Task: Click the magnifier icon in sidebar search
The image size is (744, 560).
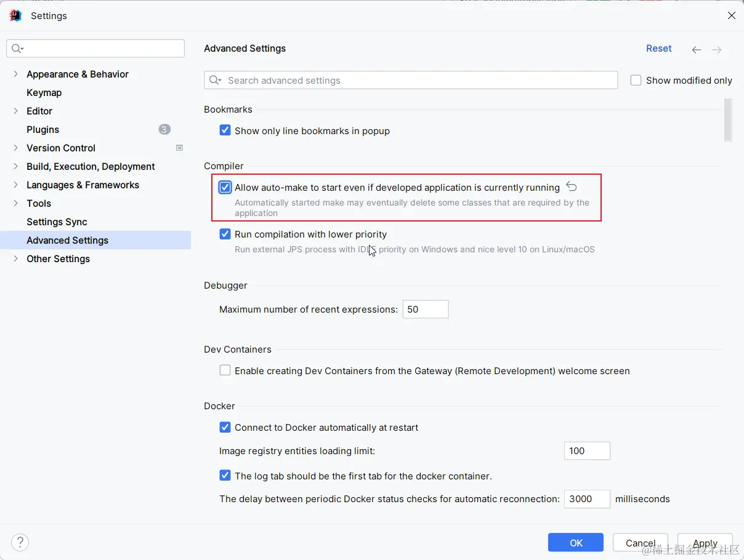Action: click(17, 49)
